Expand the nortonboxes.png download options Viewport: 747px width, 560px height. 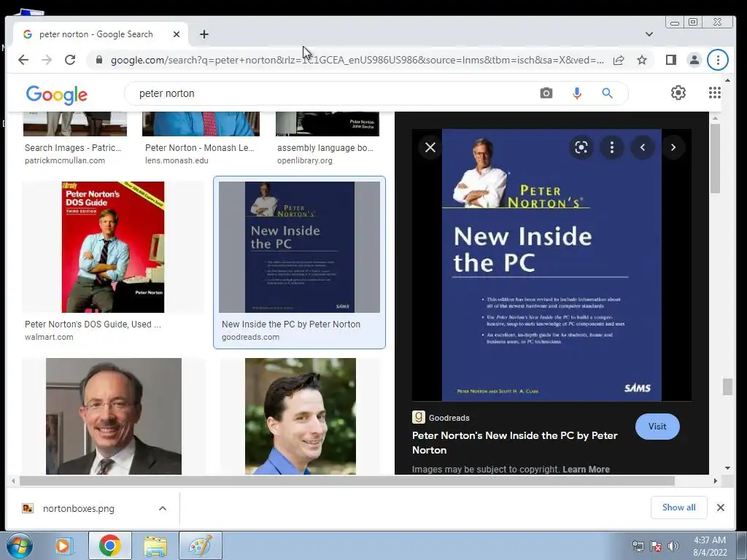click(x=163, y=508)
